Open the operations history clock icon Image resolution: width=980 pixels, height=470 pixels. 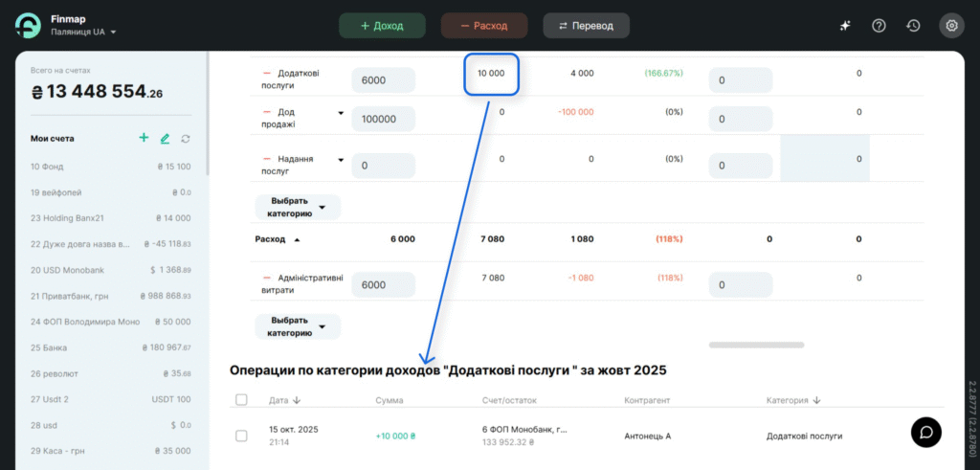914,26
